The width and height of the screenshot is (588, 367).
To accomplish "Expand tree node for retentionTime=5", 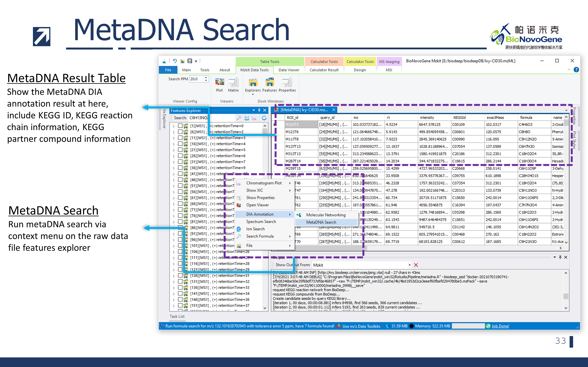I will [x=173, y=150].
